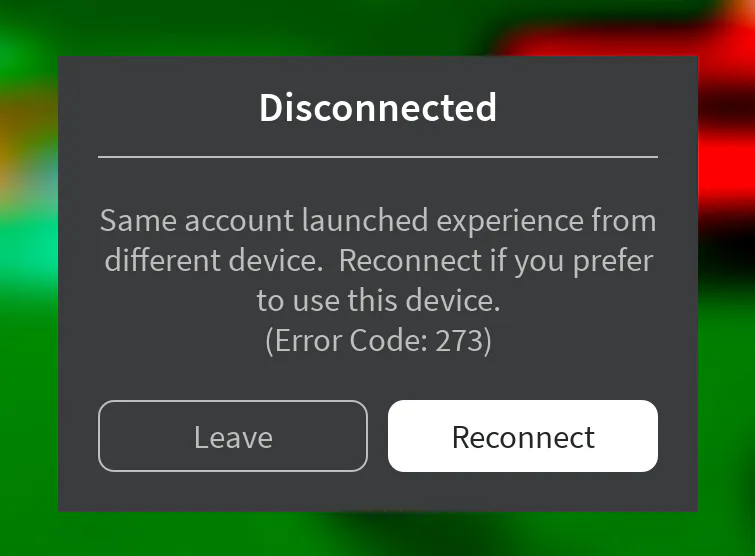The height and width of the screenshot is (556, 755).
Task: Click the horizontal divider under Disconnected
Action: [x=378, y=157]
